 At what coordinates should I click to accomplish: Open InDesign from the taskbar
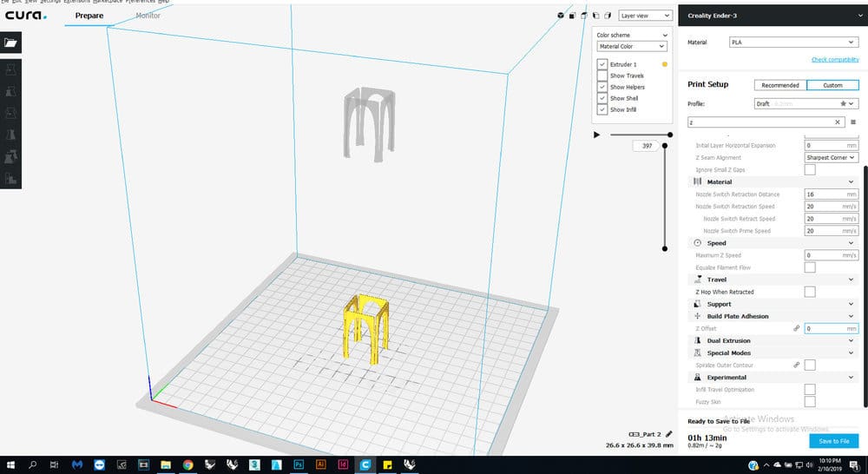tap(343, 464)
